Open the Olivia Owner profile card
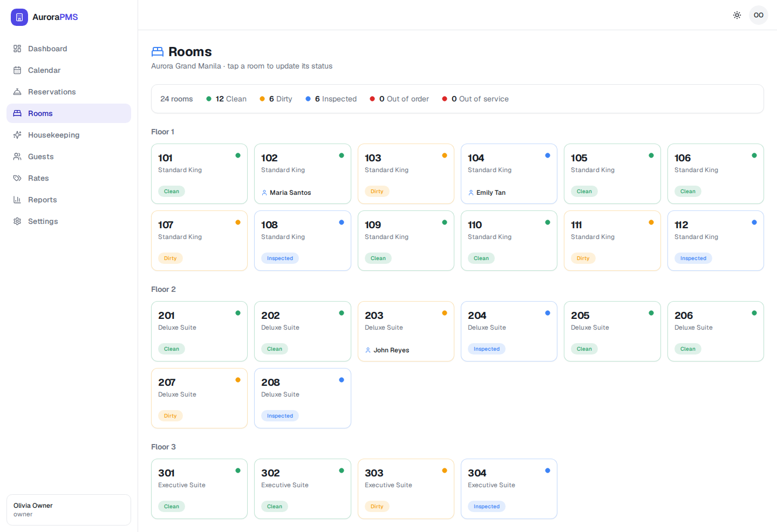 (x=69, y=510)
